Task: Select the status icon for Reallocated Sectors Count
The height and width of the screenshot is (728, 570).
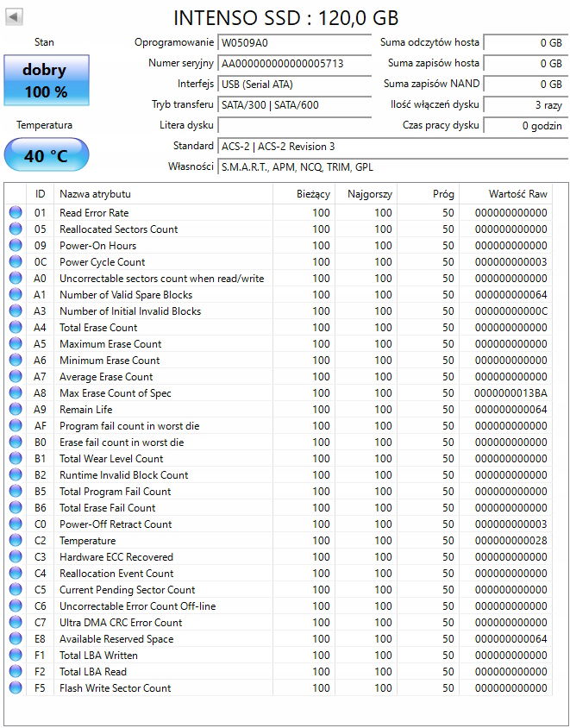Action: pos(16,229)
